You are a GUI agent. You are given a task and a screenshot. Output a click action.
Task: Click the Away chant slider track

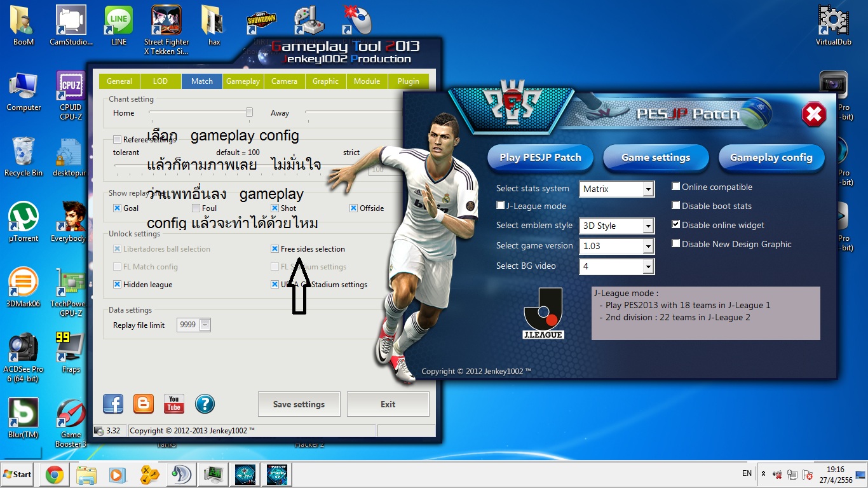pyautogui.click(x=353, y=112)
